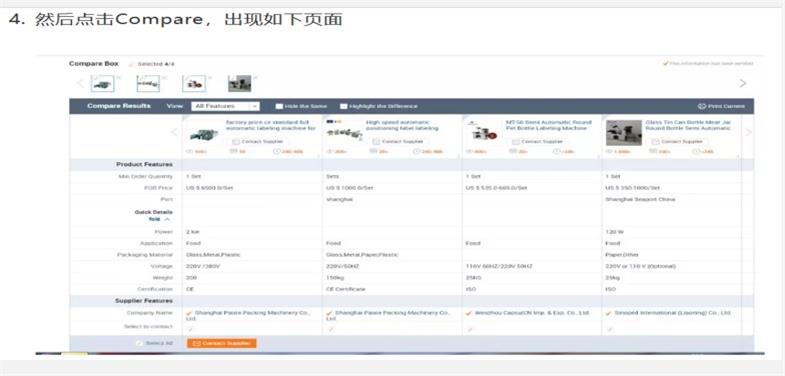This screenshot has height=376, width=785.
Task: Click the compare box right arrow
Action: point(742,84)
